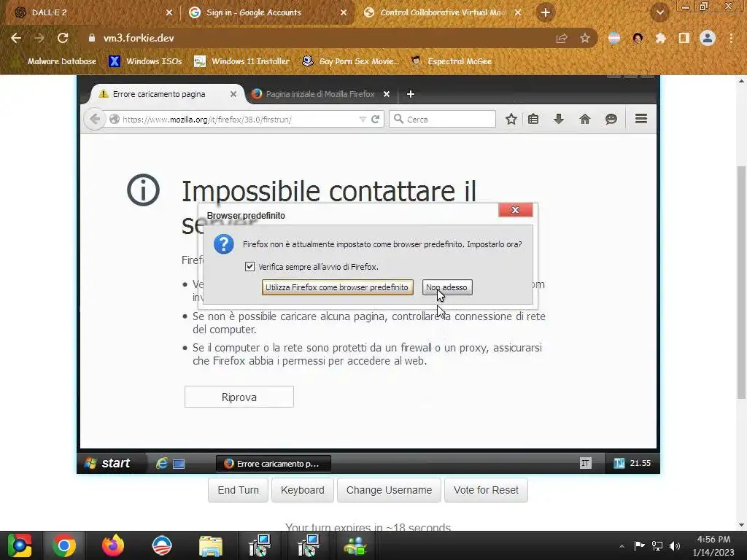This screenshot has height=560, width=747.
Task: Open the on-screen Keyboard button
Action: click(303, 490)
